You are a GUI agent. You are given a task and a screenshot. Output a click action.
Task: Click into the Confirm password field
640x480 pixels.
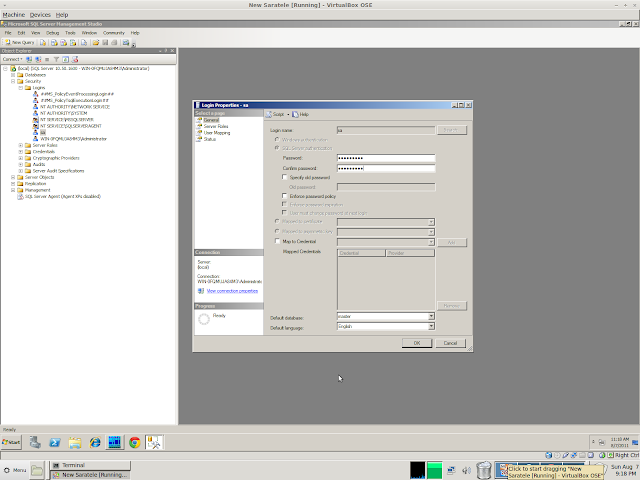pos(386,168)
